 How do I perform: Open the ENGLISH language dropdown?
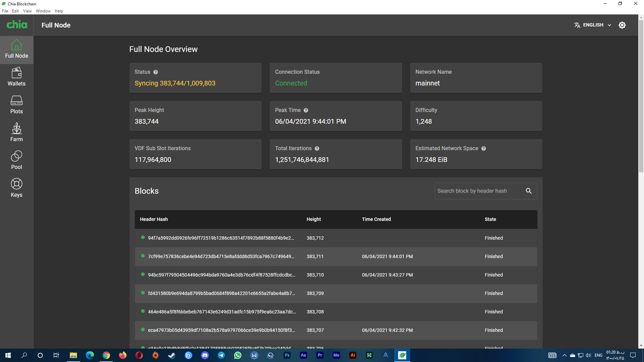(593, 25)
